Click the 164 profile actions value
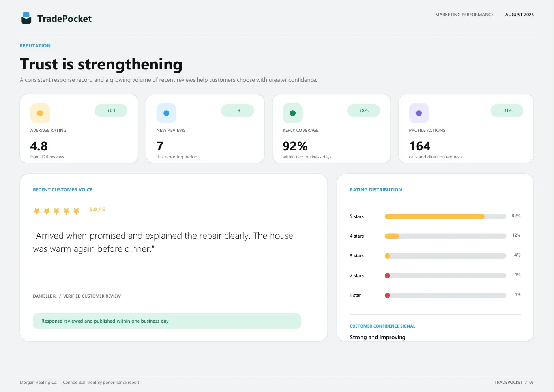 click(420, 146)
